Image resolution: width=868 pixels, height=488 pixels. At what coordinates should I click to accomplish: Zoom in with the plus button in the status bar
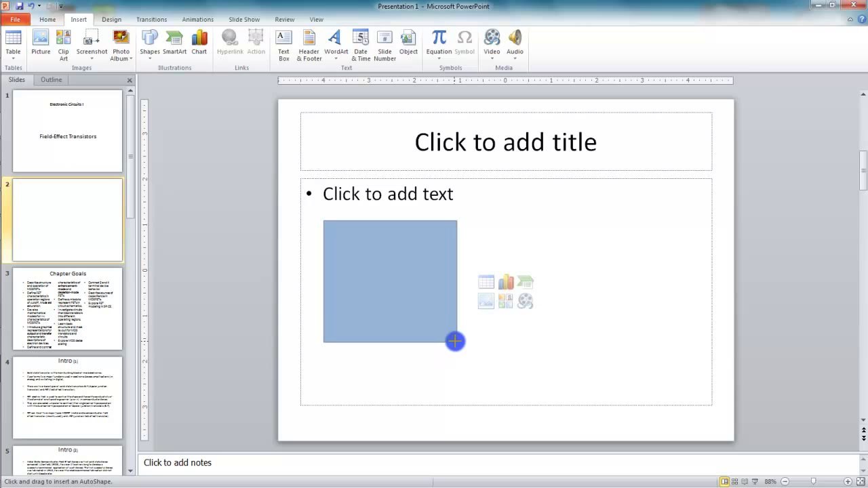pos(848,481)
